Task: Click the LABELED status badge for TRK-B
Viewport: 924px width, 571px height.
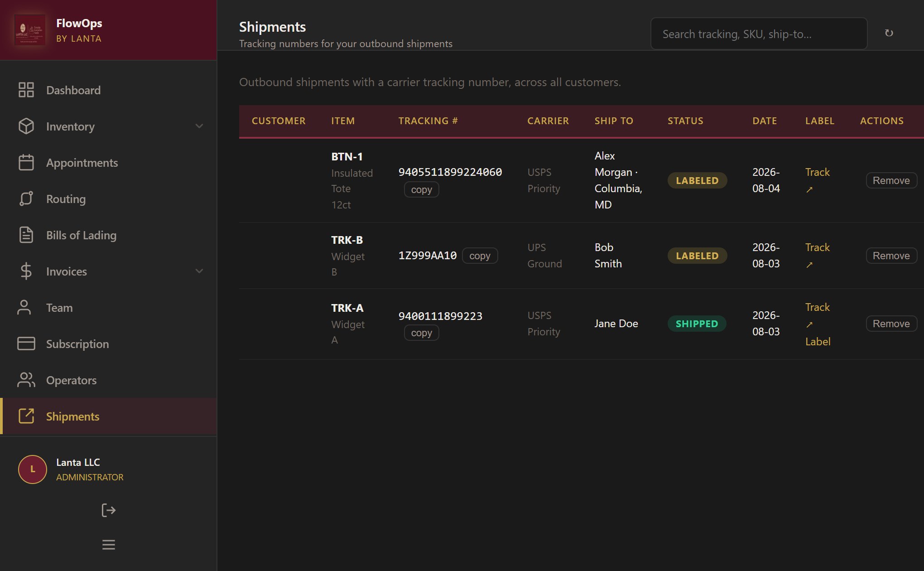Action: coord(697,256)
